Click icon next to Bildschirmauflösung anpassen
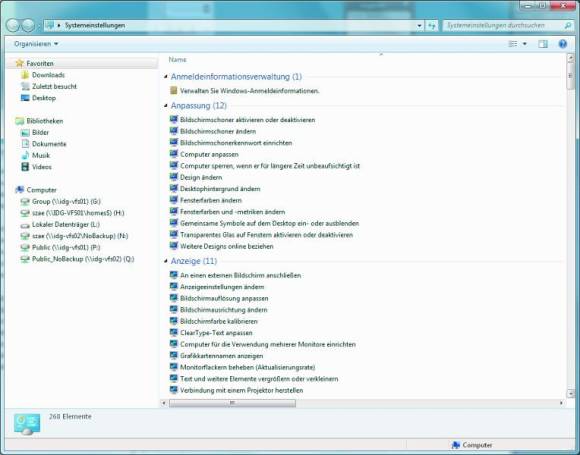Screen dimensions: 580x455 (x=173, y=297)
